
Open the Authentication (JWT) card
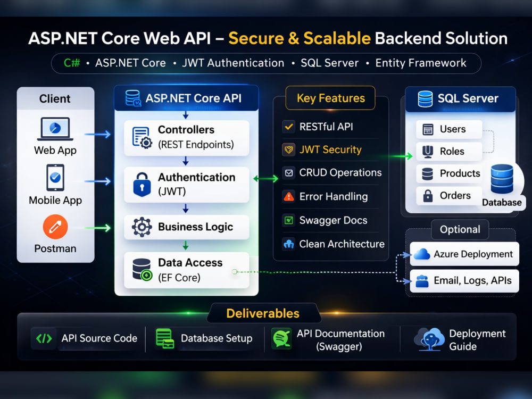click(x=187, y=185)
